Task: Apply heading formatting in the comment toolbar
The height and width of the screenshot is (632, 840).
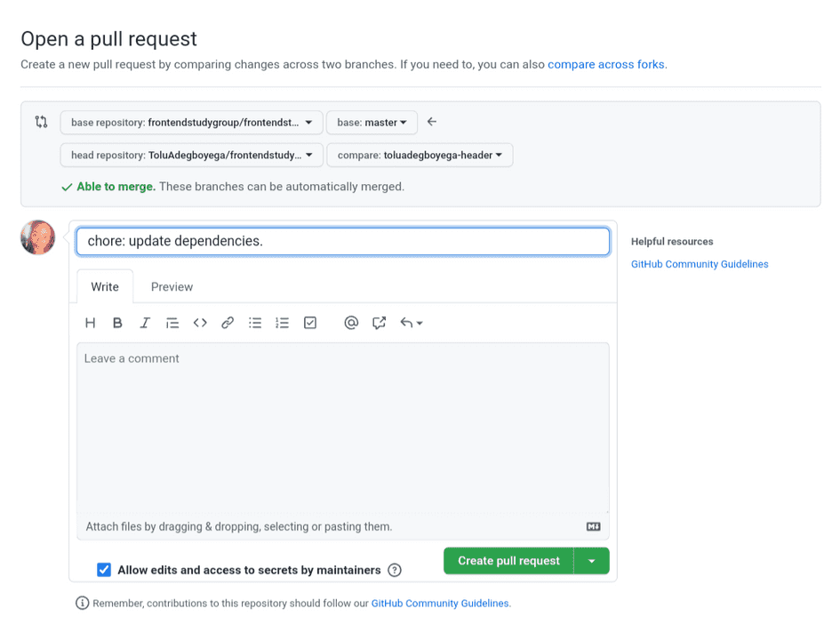Action: coord(90,323)
